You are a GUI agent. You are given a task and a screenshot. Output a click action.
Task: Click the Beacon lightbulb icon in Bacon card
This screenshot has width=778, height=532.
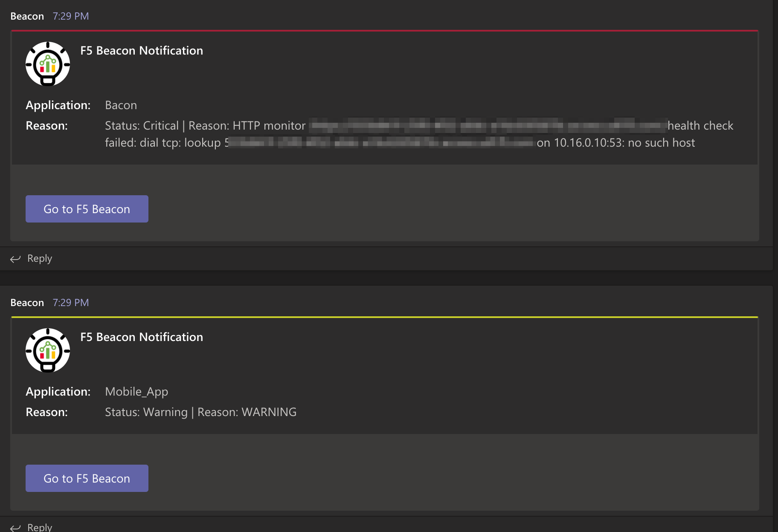click(48, 64)
